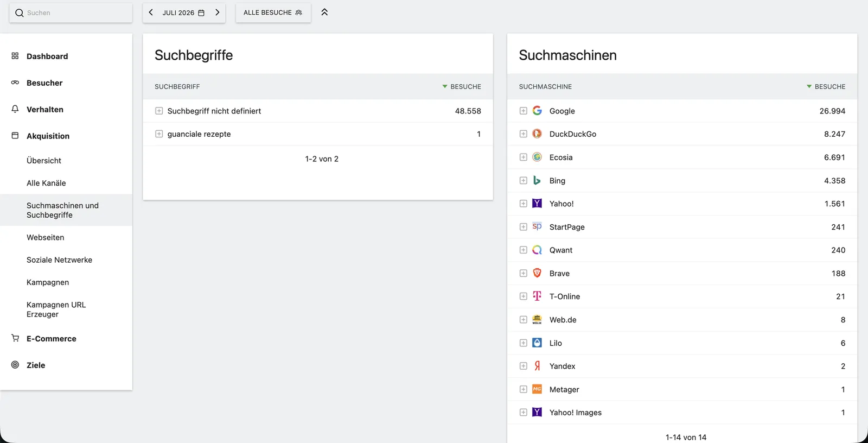The width and height of the screenshot is (868, 443).
Task: Sort Suchbegriffe table by BESUCHE
Action: point(462,86)
